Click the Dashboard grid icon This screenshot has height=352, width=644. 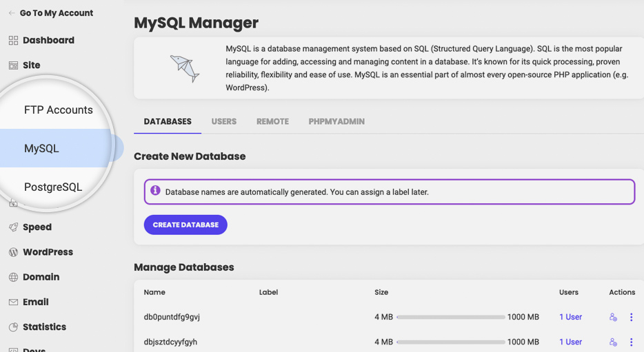(x=13, y=40)
